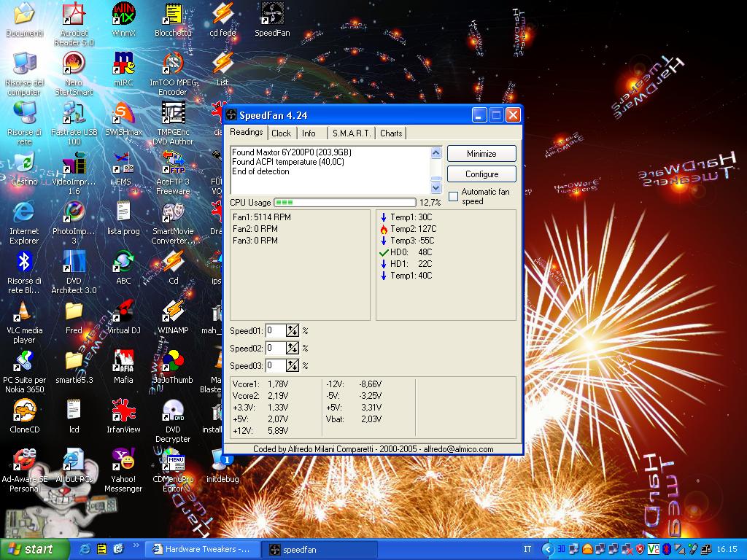The width and height of the screenshot is (747, 560).
Task: Enable Automatic fan speed checkbox
Action: pyautogui.click(x=454, y=196)
